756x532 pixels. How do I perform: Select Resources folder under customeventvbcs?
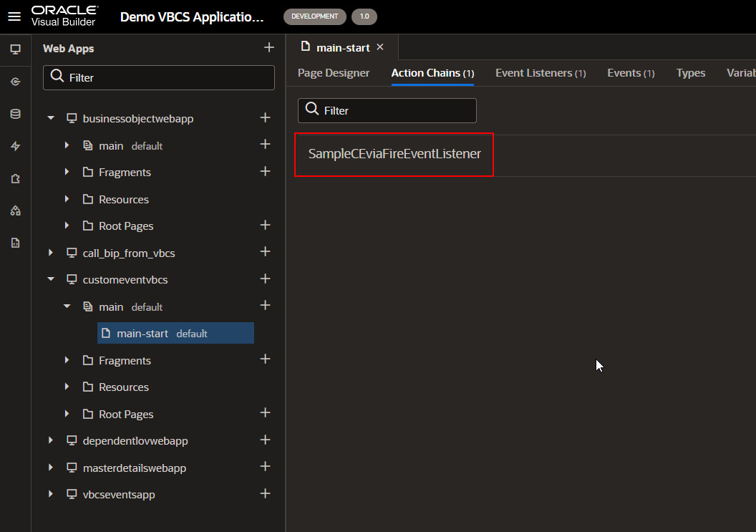click(x=123, y=387)
